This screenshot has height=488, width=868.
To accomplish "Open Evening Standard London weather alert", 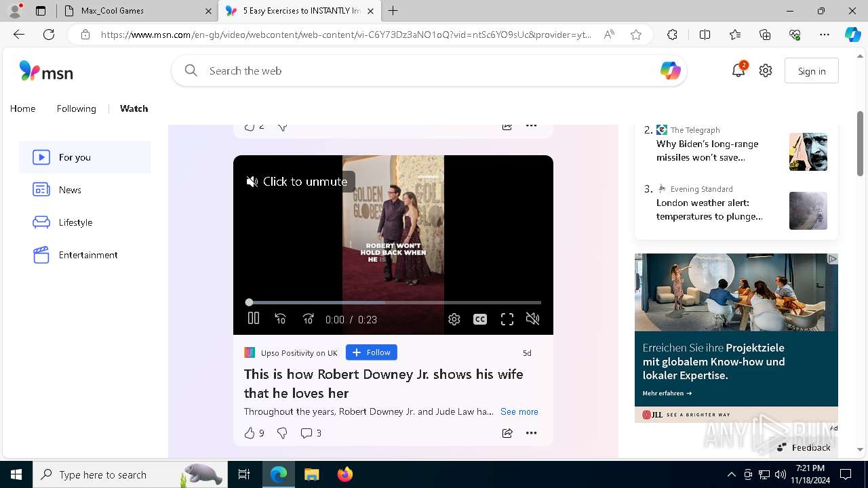I will pyautogui.click(x=709, y=209).
